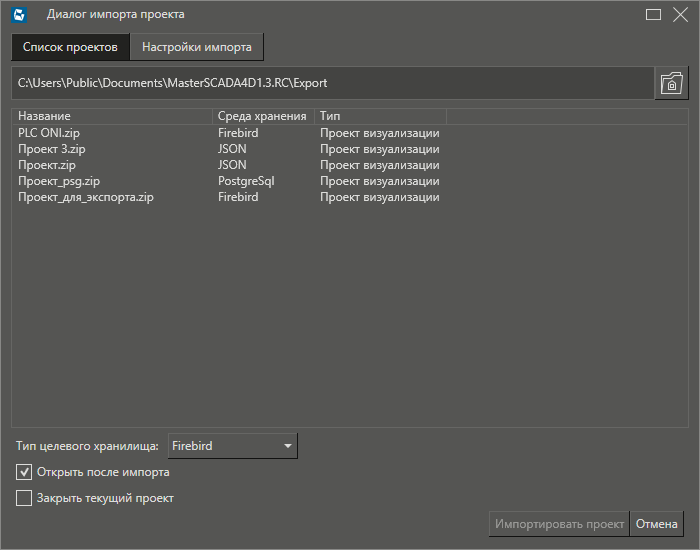
Task: Pick 'Проект_для_экспорта.zip' entry
Action: point(85,197)
